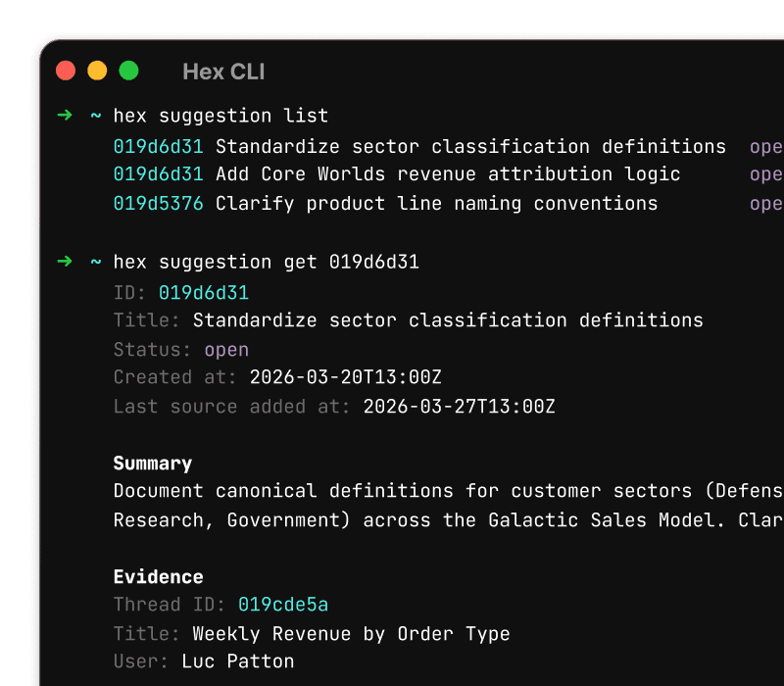This screenshot has height=686, width=784.
Task: Click the red close window button
Action: [66, 71]
